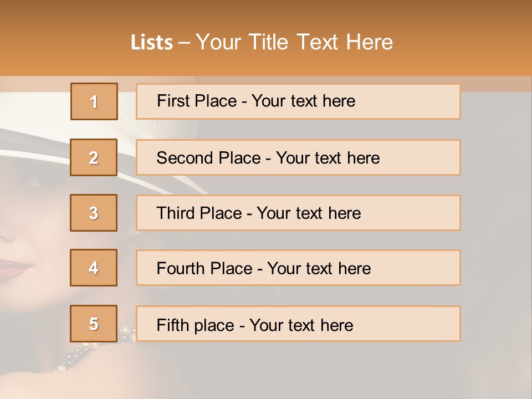Click the word 'Third' in list
This screenshot has width=532, height=399.
175,213
